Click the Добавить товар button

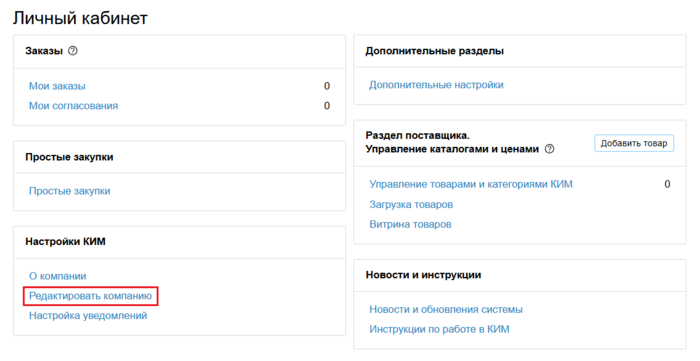point(633,143)
